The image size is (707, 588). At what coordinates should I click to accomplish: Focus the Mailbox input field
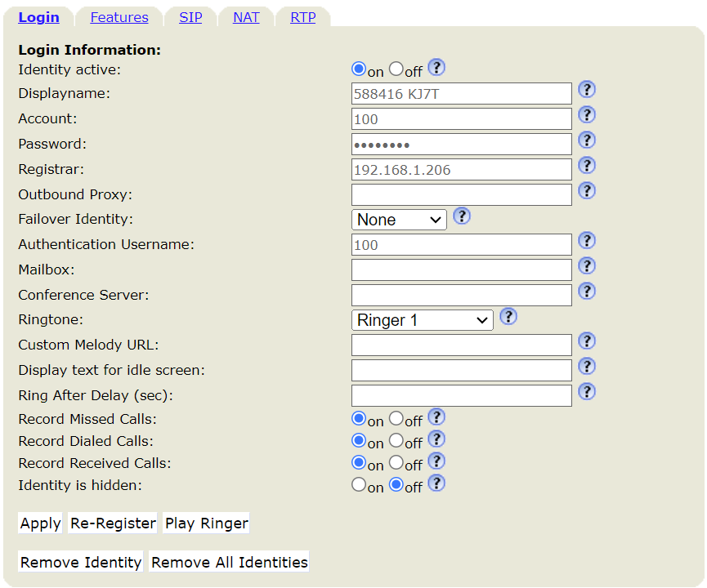coord(461,269)
